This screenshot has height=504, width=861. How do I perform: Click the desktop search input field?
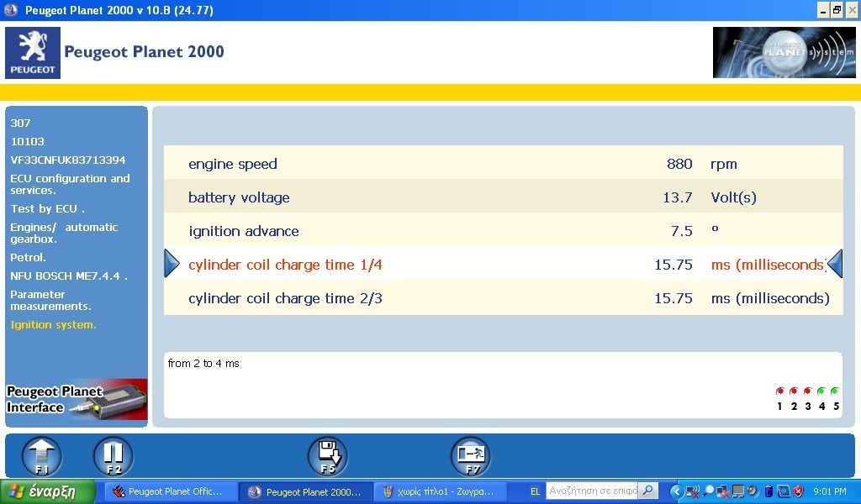click(593, 491)
